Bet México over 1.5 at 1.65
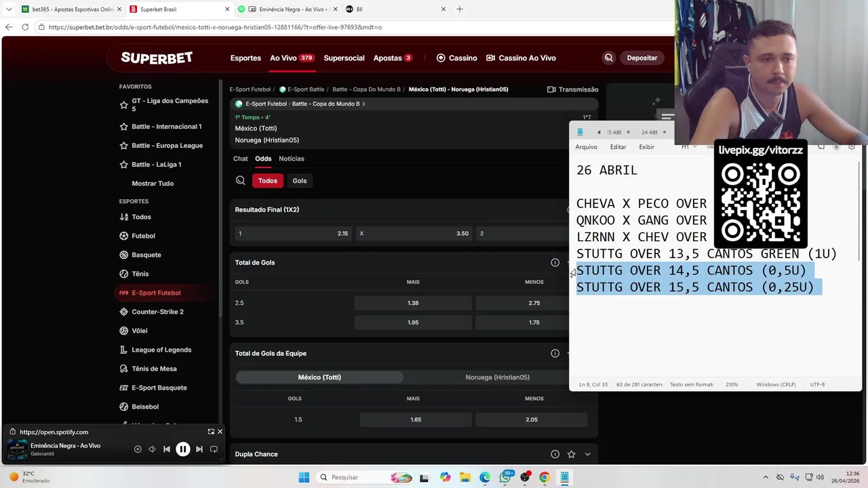This screenshot has width=868, height=488. point(416,420)
